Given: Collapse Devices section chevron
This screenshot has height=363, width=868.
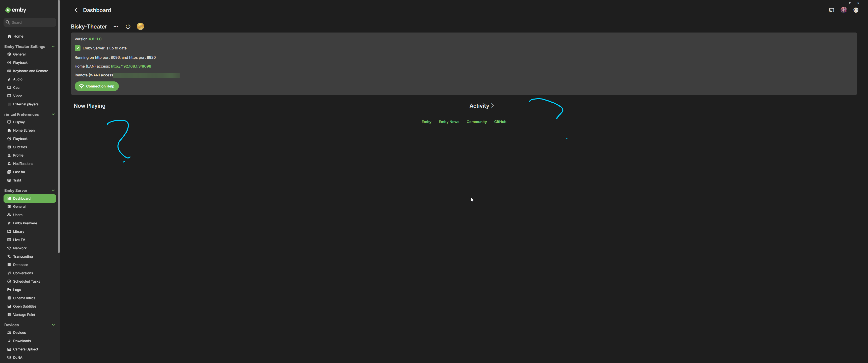Looking at the screenshot, I should (53, 325).
